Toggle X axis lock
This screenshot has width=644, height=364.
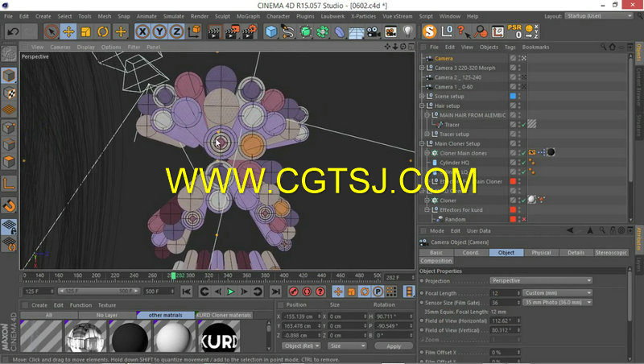(x=142, y=31)
